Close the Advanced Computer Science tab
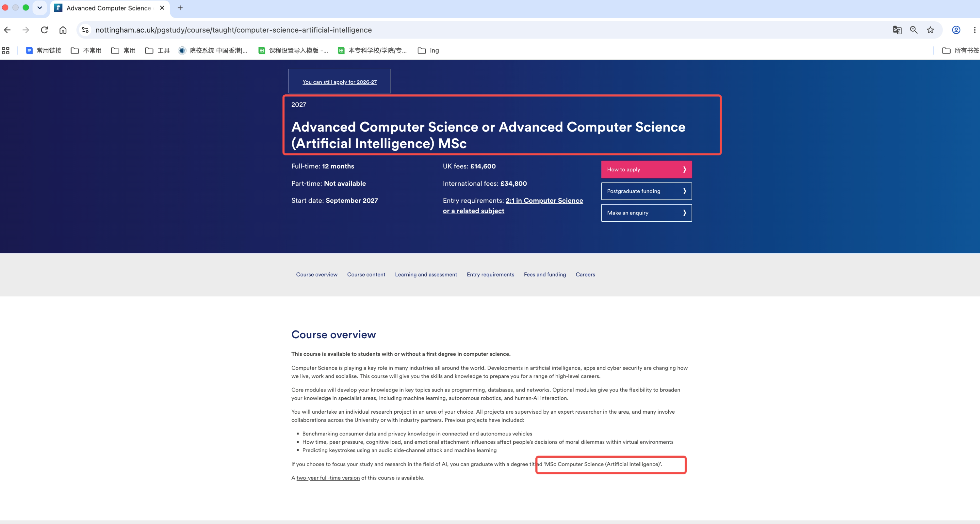 pyautogui.click(x=162, y=8)
